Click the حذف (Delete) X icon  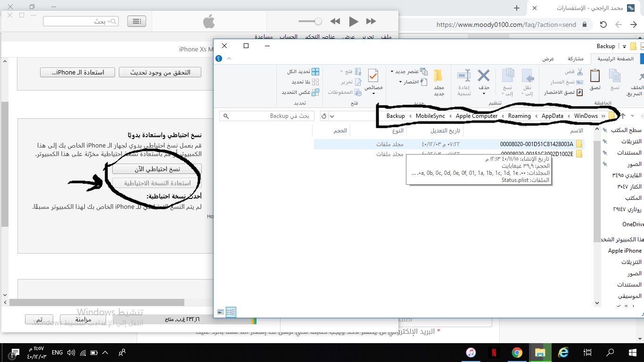click(x=484, y=75)
